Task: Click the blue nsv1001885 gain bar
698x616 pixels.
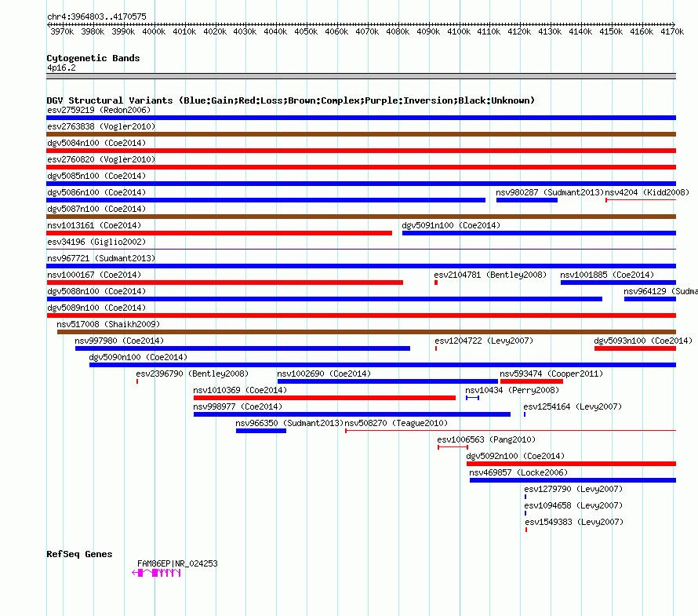Action: tap(618, 282)
